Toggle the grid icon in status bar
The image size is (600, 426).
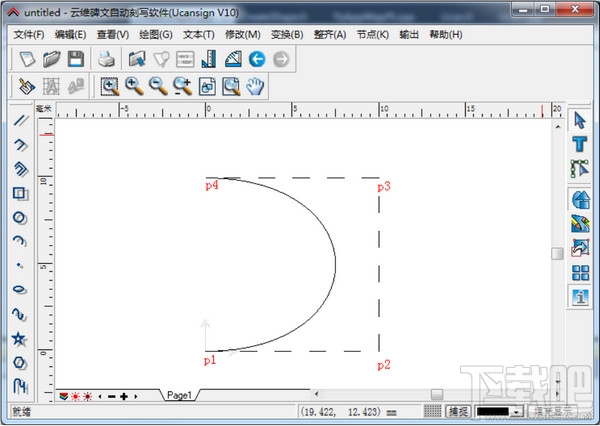pyautogui.click(x=432, y=411)
